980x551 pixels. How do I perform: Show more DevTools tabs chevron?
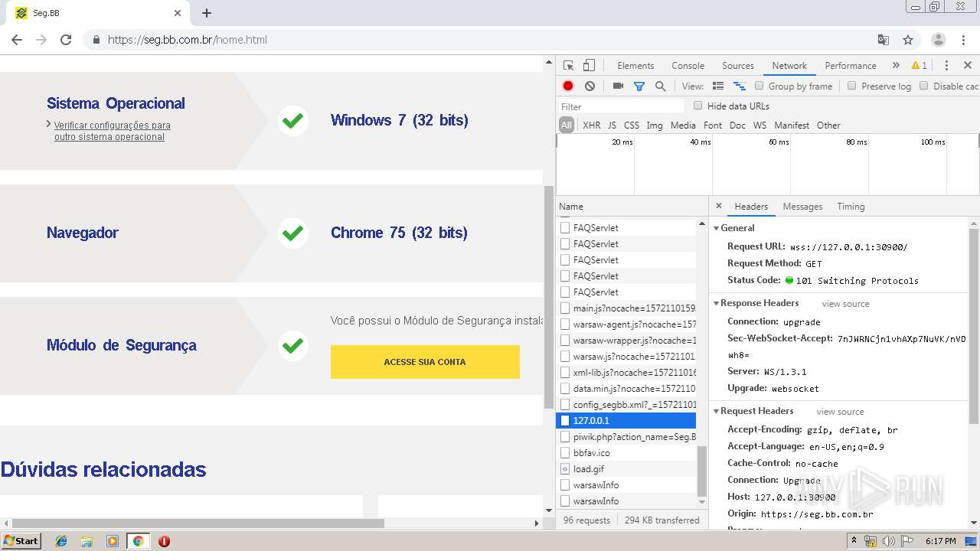point(896,66)
